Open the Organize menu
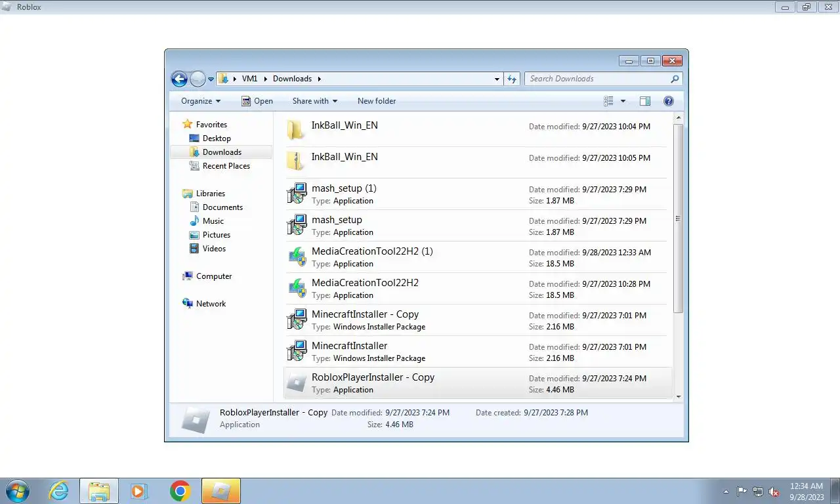The height and width of the screenshot is (504, 840). [x=201, y=101]
